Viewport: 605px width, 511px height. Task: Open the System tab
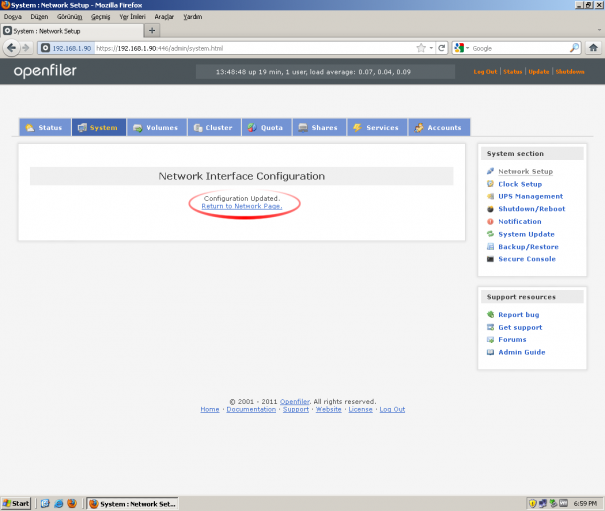click(x=99, y=127)
